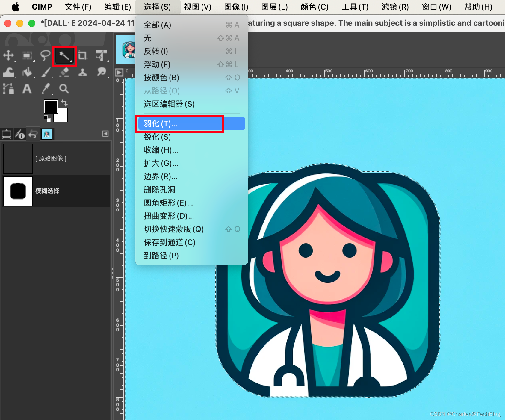Choose 删除孔洞 remove holes option
505x420 pixels.
(191, 190)
